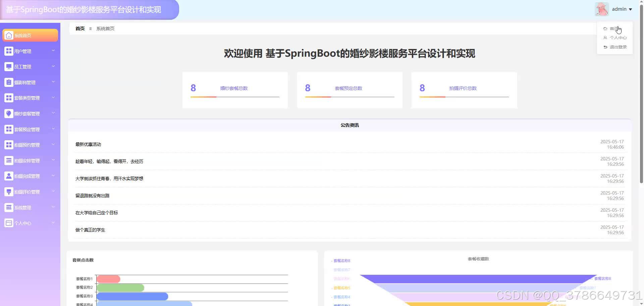Click the admin avatar picture
Image resolution: width=644 pixels, height=306 pixels.
click(602, 9)
